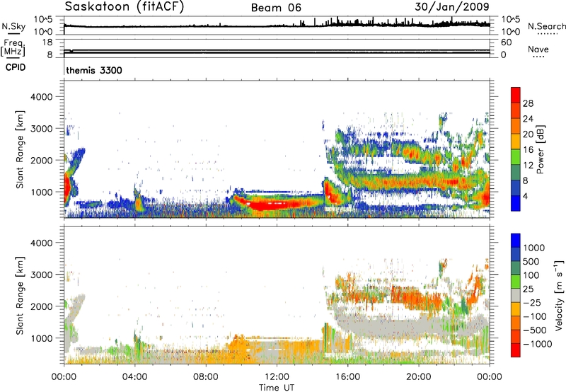Click the 'Saskatoon (fitACF)' title text
Image resolution: width=566 pixels, height=392 pixels.
125,7
